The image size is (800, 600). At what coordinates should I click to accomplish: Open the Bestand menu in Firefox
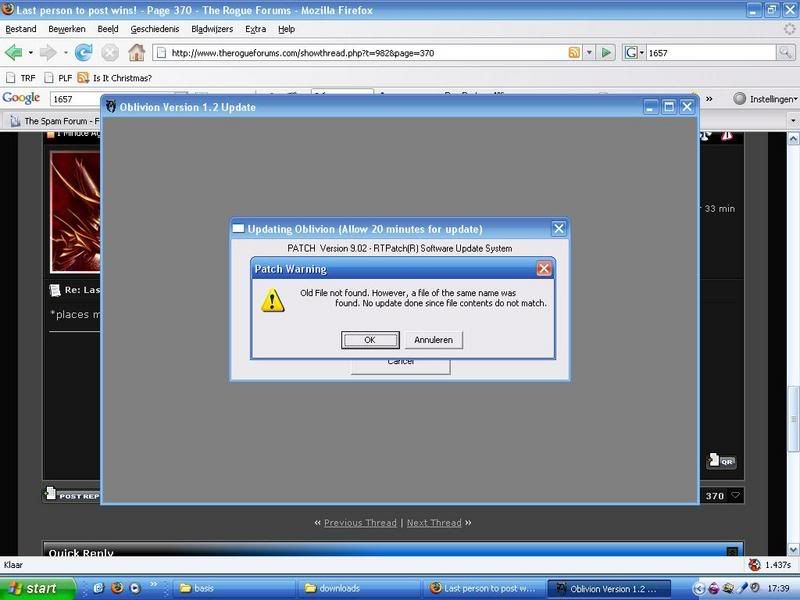21,29
